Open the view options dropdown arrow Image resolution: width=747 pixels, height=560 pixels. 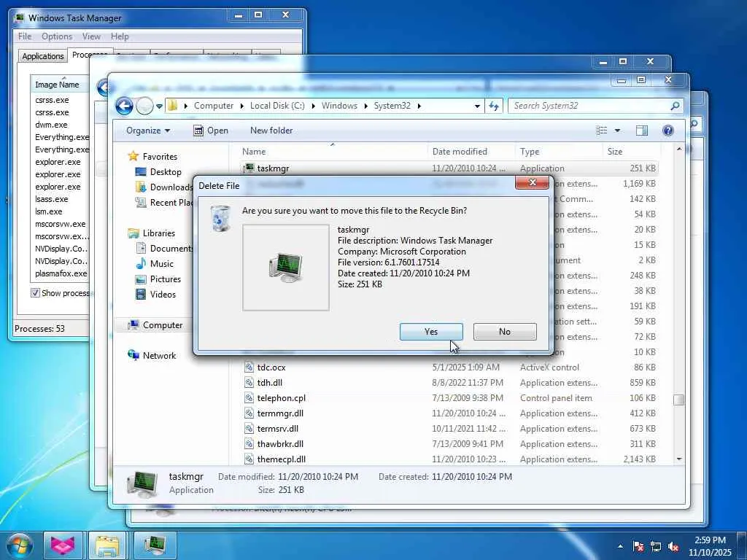617,131
